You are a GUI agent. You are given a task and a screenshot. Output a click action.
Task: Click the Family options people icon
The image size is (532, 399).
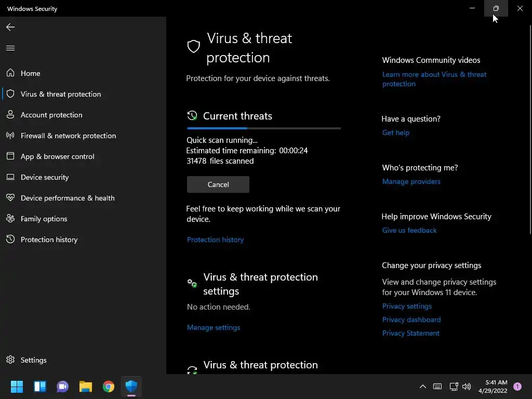coord(10,219)
